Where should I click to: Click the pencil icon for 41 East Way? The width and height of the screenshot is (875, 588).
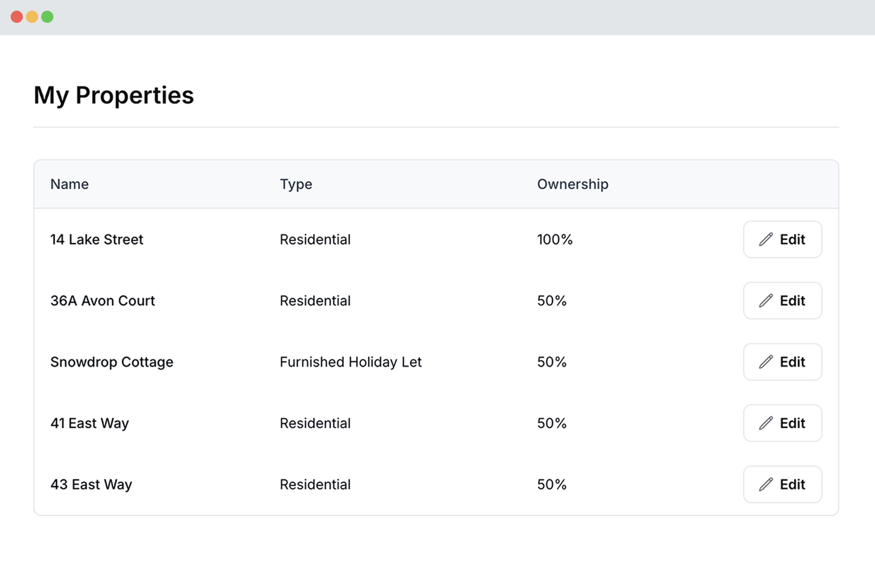(765, 423)
